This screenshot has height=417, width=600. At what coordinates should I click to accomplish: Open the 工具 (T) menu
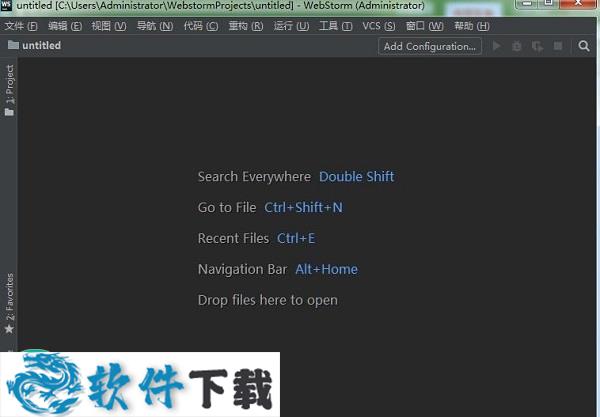[336, 26]
